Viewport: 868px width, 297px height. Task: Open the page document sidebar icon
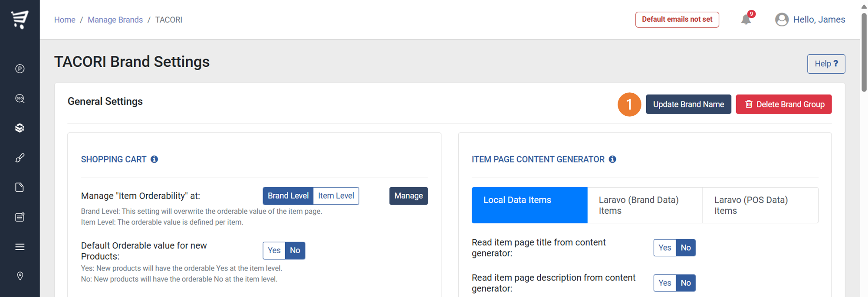click(20, 187)
